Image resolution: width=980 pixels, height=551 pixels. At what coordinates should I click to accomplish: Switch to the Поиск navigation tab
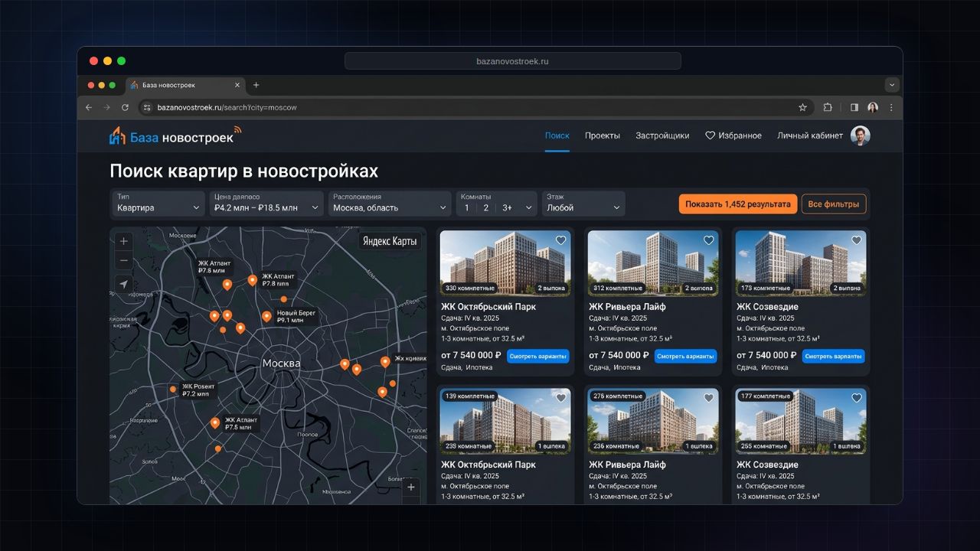click(x=557, y=135)
